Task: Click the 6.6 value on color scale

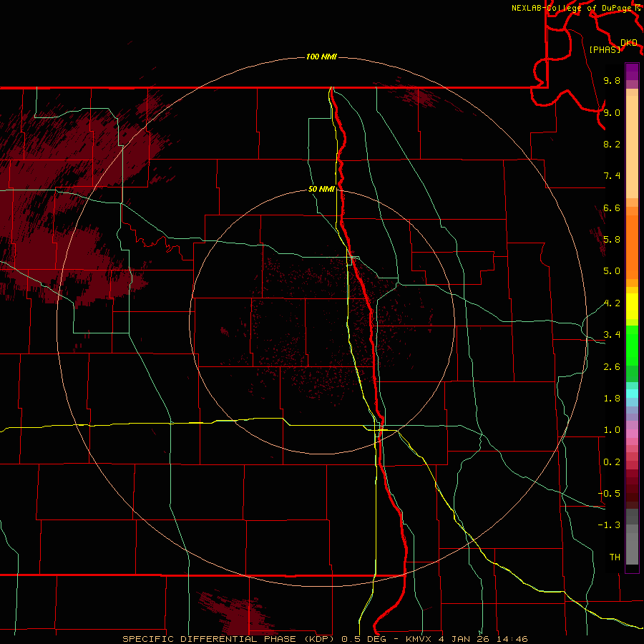Action: click(x=612, y=208)
